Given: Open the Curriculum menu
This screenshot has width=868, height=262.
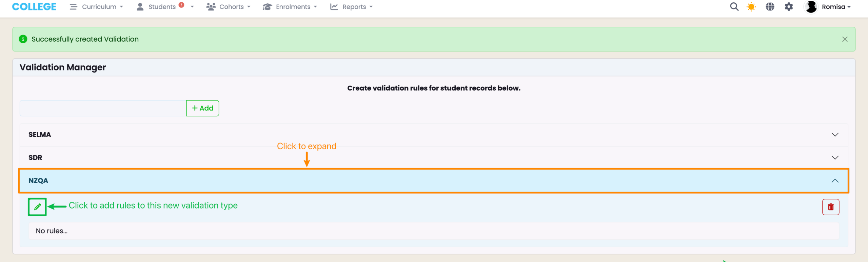Looking at the screenshot, I should point(97,7).
